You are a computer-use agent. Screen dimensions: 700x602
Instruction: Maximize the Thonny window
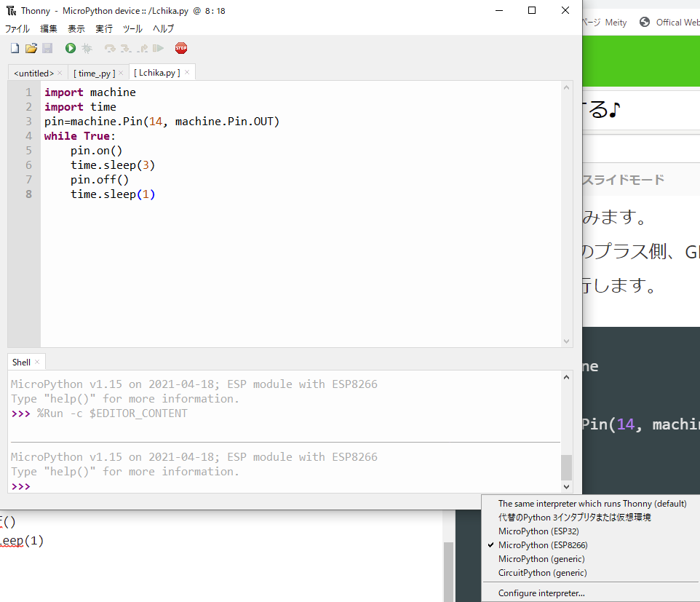[532, 10]
